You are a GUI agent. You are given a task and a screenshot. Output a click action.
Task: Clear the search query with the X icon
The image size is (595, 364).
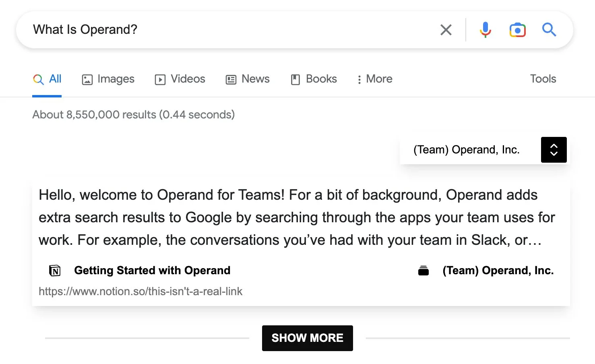coord(446,30)
